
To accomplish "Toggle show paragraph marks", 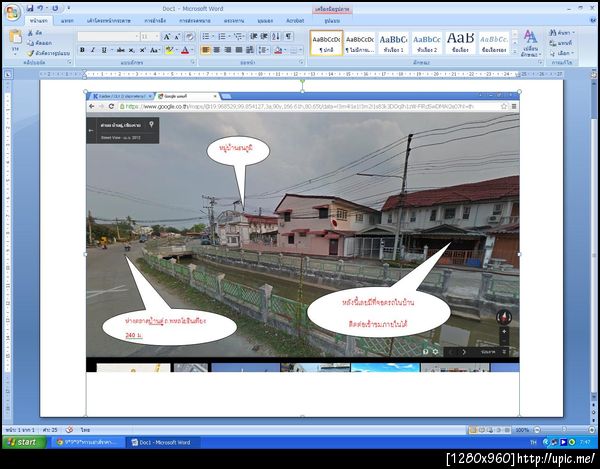I will (x=289, y=36).
